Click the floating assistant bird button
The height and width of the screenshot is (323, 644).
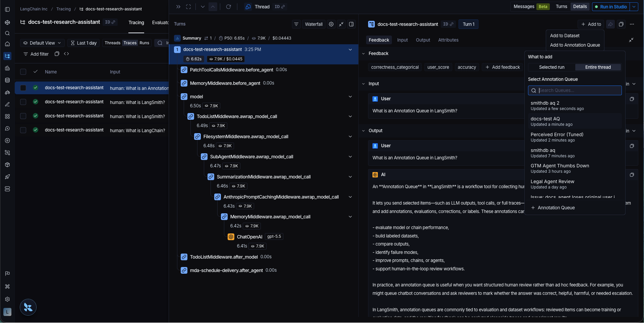coord(28,307)
